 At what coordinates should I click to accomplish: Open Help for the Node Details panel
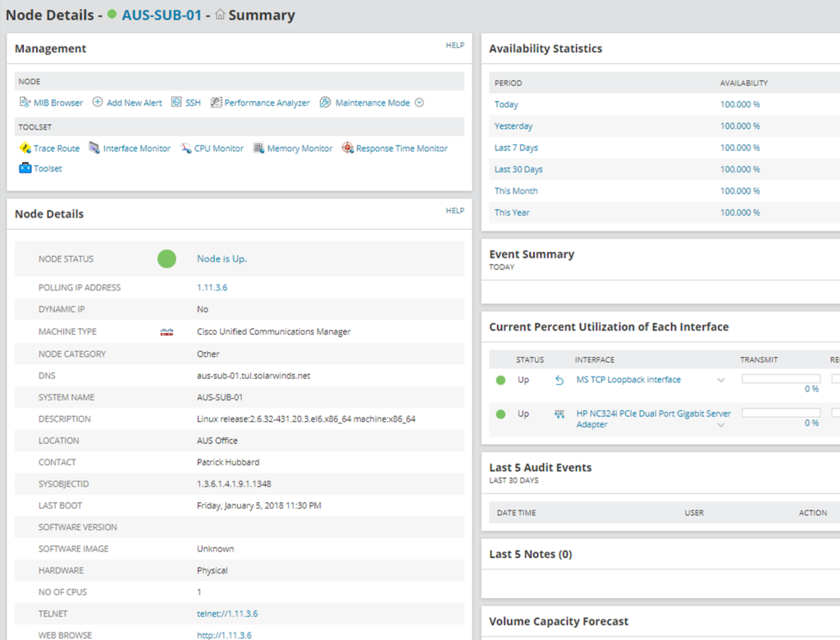click(455, 211)
